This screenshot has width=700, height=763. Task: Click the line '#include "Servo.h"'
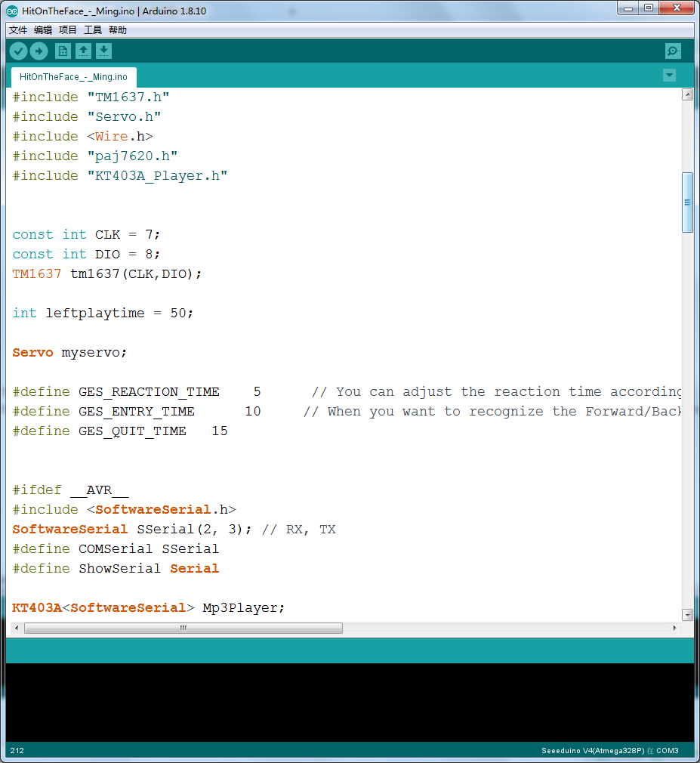point(87,117)
